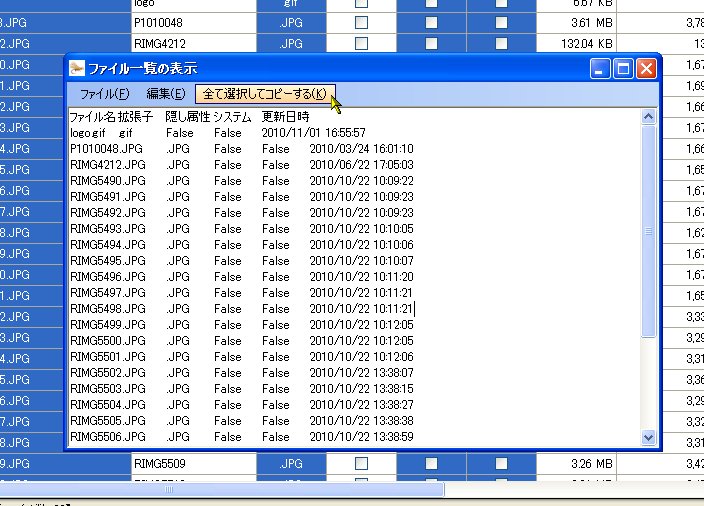Click the 拡張子 header text in the dialog
This screenshot has height=506, width=704.
tap(136, 117)
